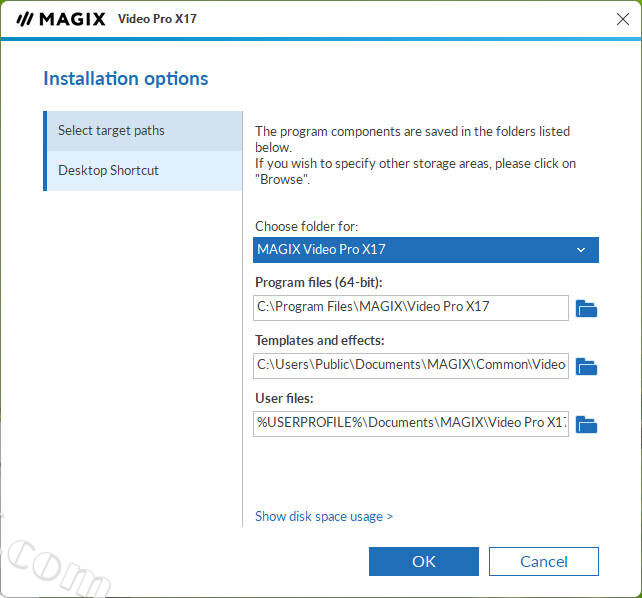
Task: Click the 'Program files (64-bit):' label
Action: click(x=319, y=282)
